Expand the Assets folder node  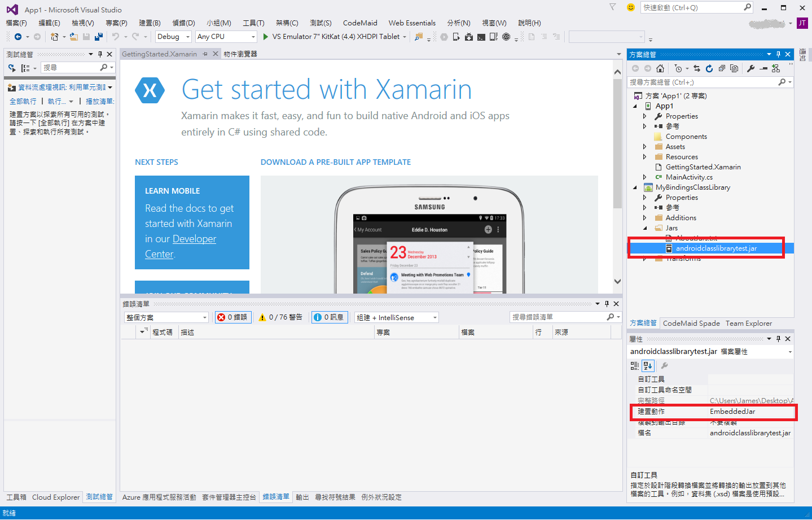(645, 147)
